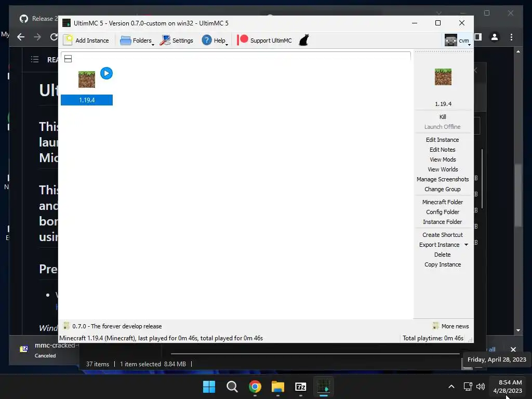Click Chrome's vertical scrollbar up arrow

pyautogui.click(x=518, y=51)
